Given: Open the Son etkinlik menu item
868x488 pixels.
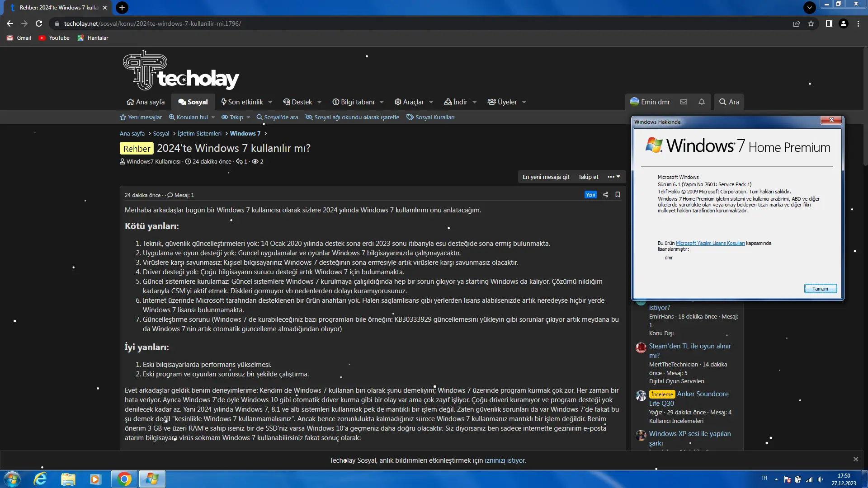Looking at the screenshot, I should (242, 102).
